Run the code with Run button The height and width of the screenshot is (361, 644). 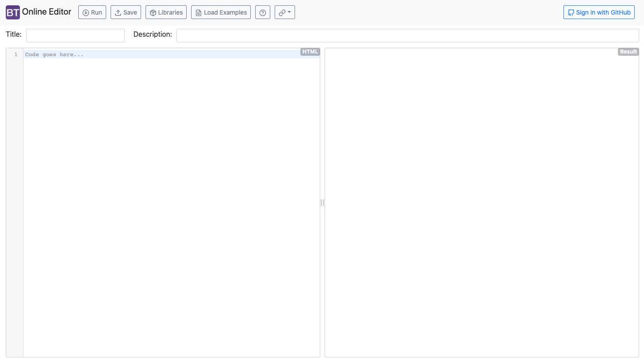[92, 12]
